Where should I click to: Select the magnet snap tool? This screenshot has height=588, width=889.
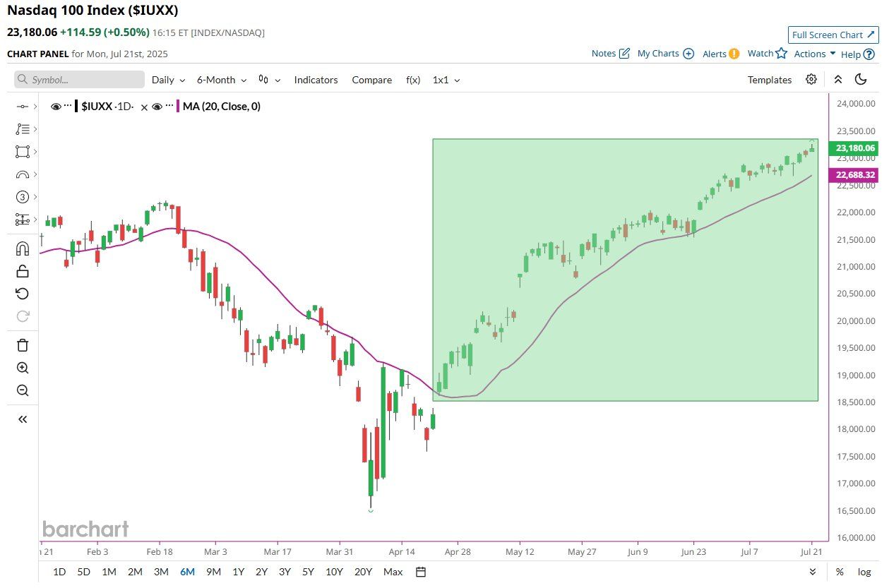(22, 249)
